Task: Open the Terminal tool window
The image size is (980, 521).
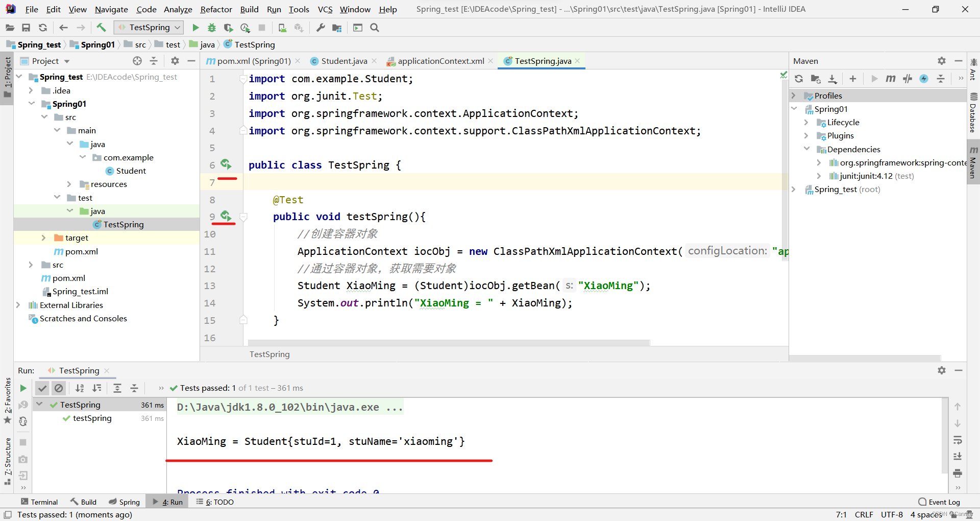Action: click(39, 502)
